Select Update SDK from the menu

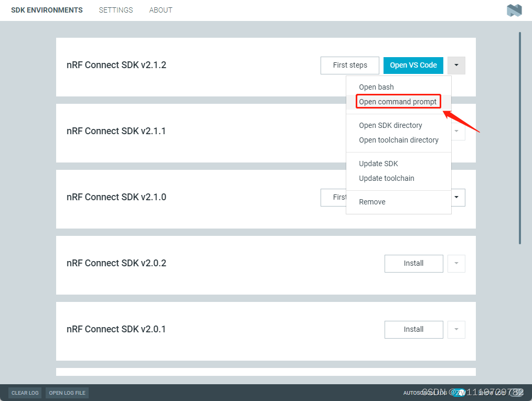coord(378,163)
